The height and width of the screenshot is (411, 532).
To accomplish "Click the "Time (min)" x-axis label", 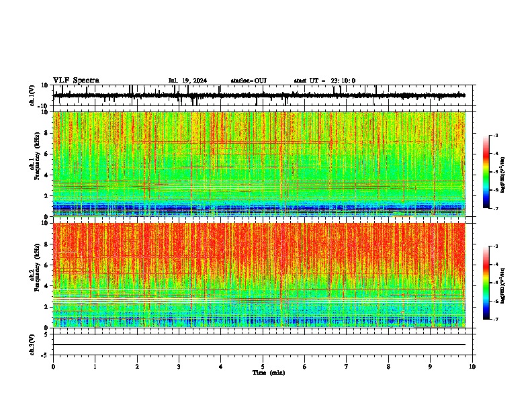I will pos(269,373).
